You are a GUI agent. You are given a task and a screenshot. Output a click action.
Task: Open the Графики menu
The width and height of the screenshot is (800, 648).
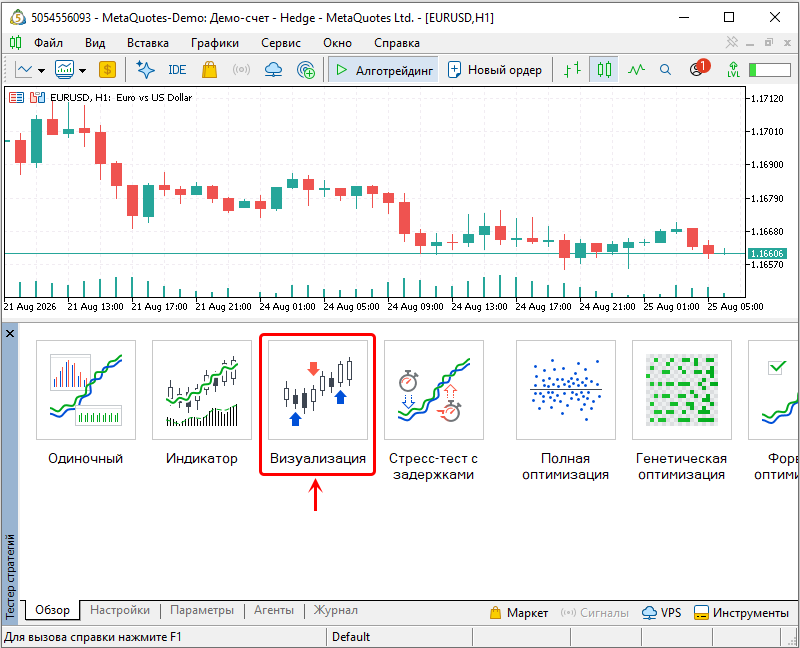tap(215, 43)
